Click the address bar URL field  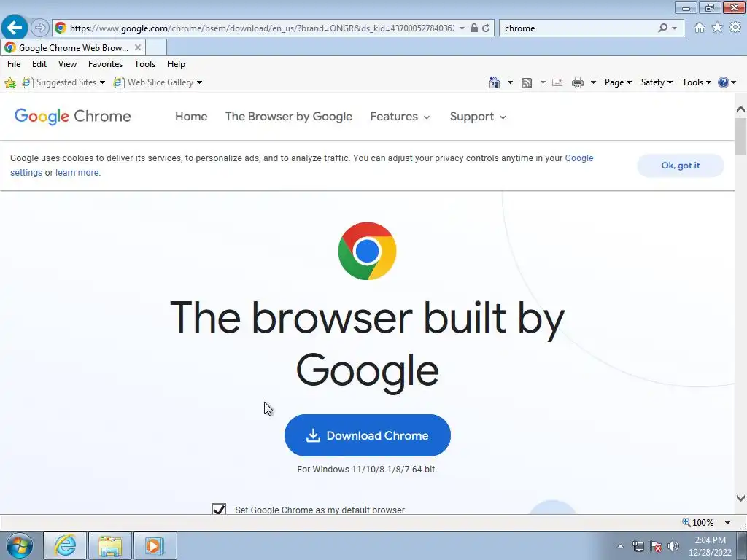[261, 28]
